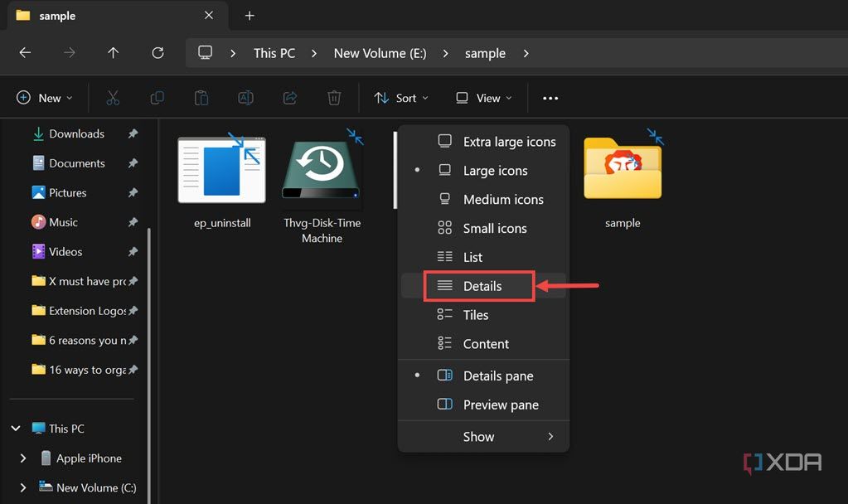Unpin Downloads using its pin icon
Viewport: 848px width, 504px height.
point(133,133)
